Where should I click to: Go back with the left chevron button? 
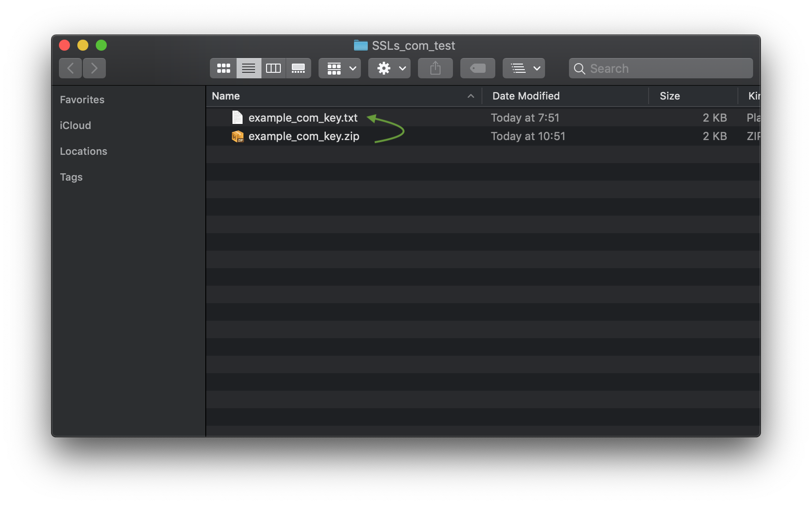coord(70,68)
